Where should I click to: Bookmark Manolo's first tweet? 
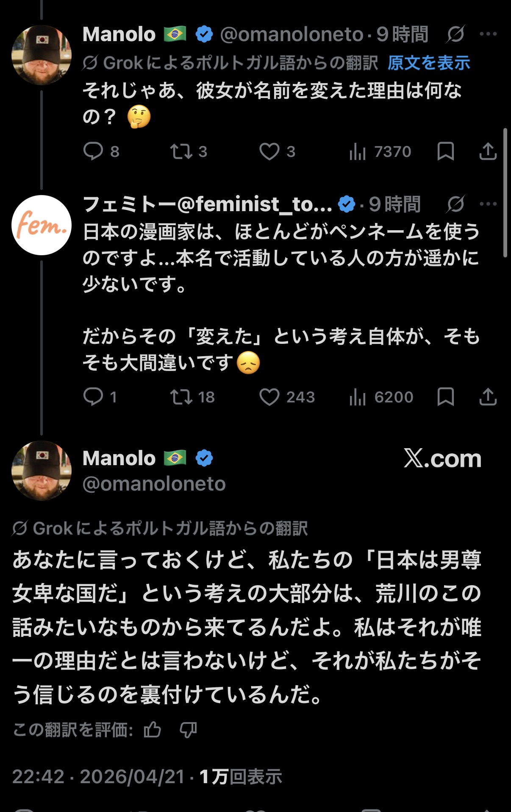point(445,151)
